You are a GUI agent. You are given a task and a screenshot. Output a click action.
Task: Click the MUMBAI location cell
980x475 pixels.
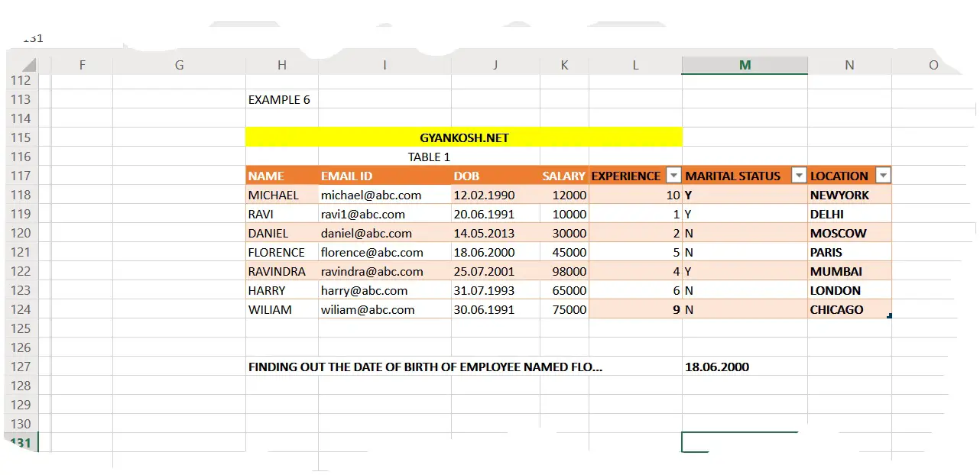849,271
